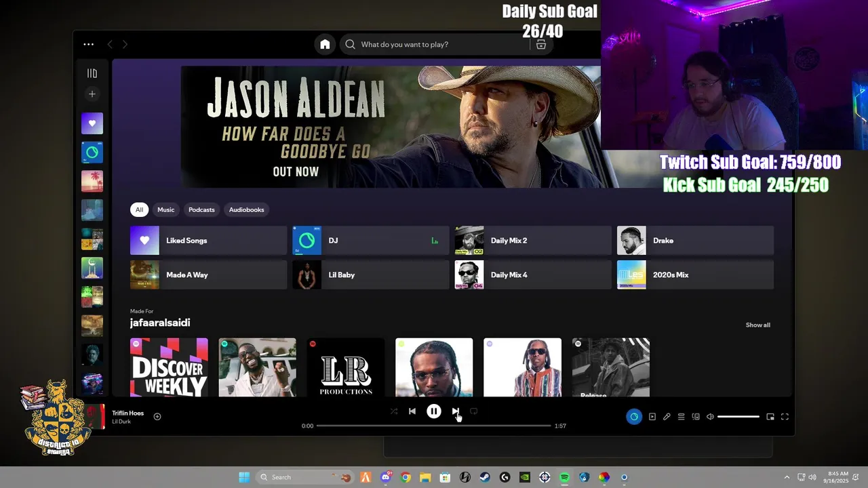Open the sunset palm playlist in sidebar
This screenshot has height=488, width=868.
pyautogui.click(x=92, y=181)
